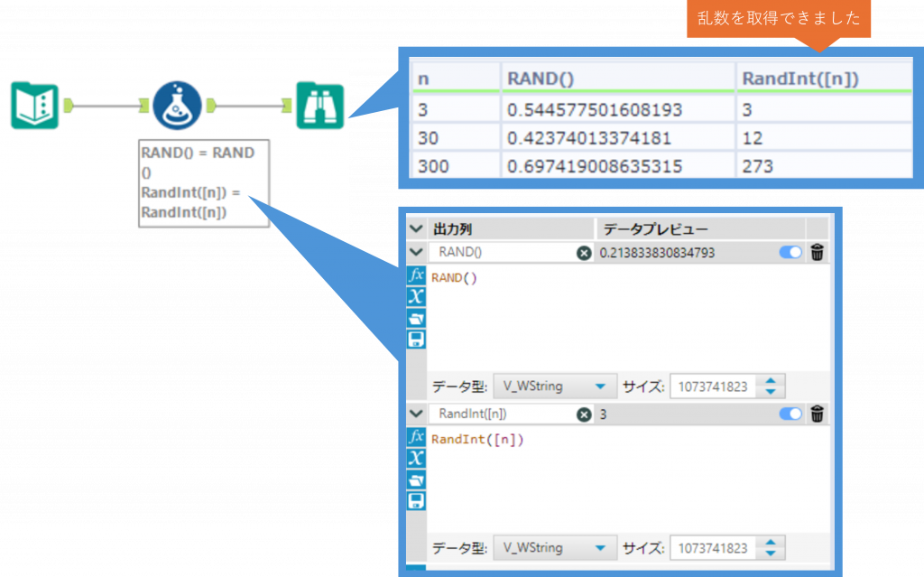Collapse the RandInt([n]) expression block
The image size is (924, 577).
[416, 414]
